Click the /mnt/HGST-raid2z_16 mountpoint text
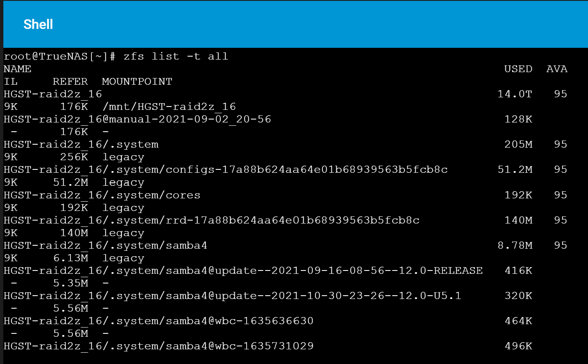The image size is (588, 364). point(169,107)
